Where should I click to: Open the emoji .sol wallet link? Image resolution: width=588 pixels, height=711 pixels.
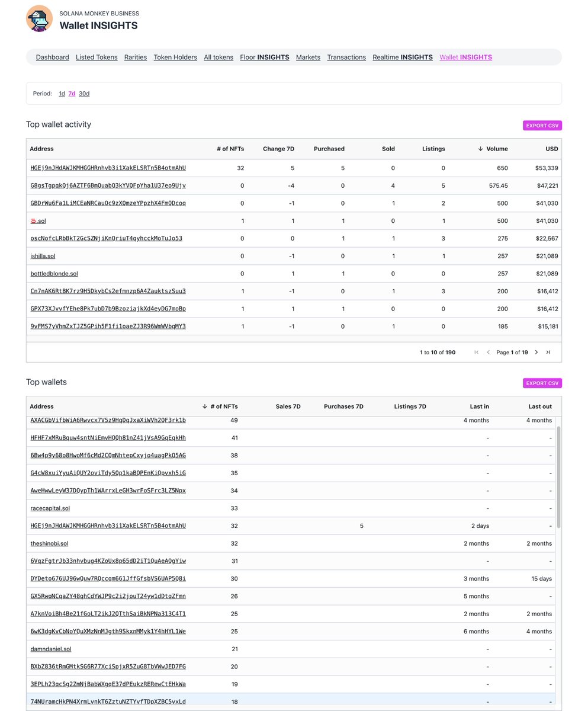click(38, 221)
